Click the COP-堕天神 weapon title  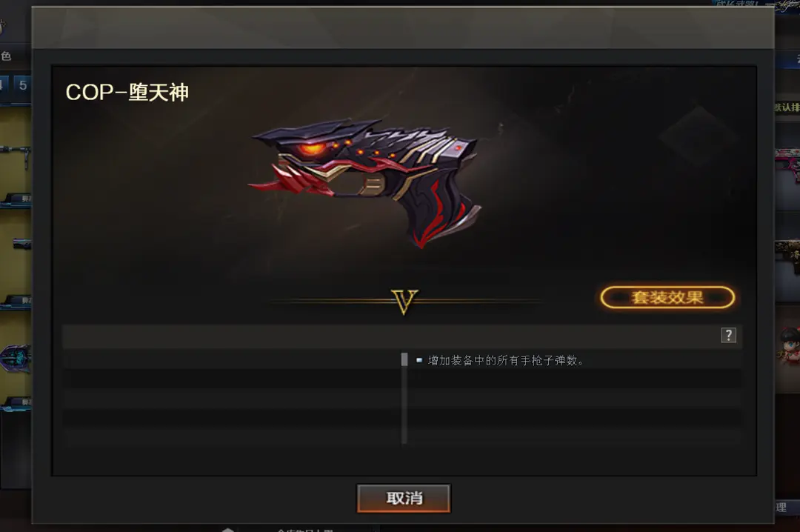(x=127, y=93)
